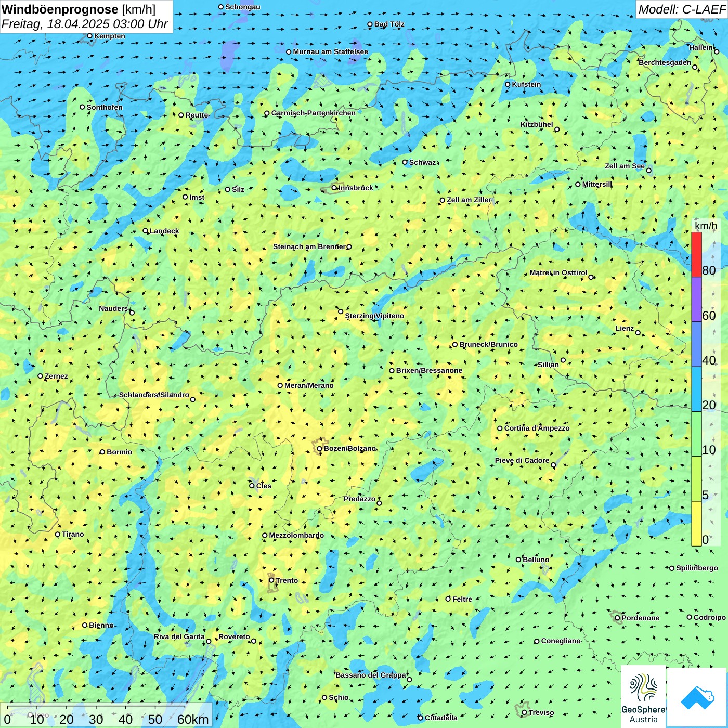Click the Sonthofen label
728x728 pixels.
[105, 107]
